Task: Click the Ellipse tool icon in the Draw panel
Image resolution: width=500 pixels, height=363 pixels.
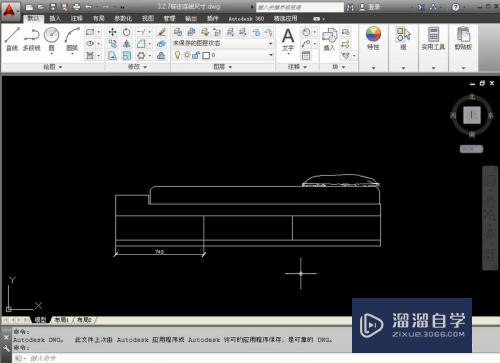Action: click(x=90, y=44)
